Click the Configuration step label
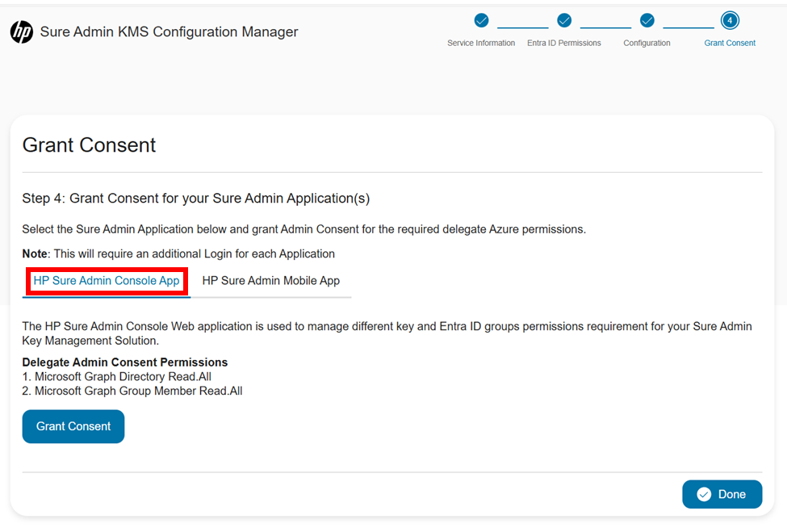787x532 pixels. (647, 43)
